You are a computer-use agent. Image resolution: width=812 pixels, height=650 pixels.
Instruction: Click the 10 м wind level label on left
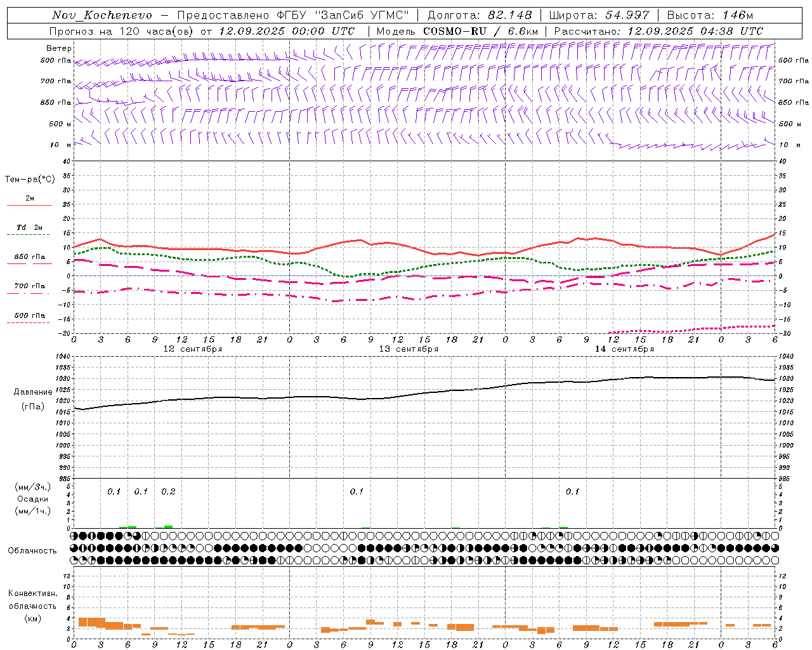click(61, 145)
